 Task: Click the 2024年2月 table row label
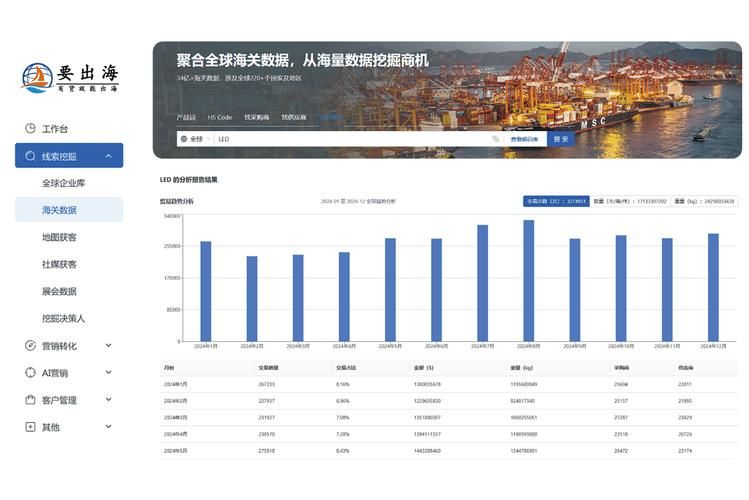click(176, 401)
